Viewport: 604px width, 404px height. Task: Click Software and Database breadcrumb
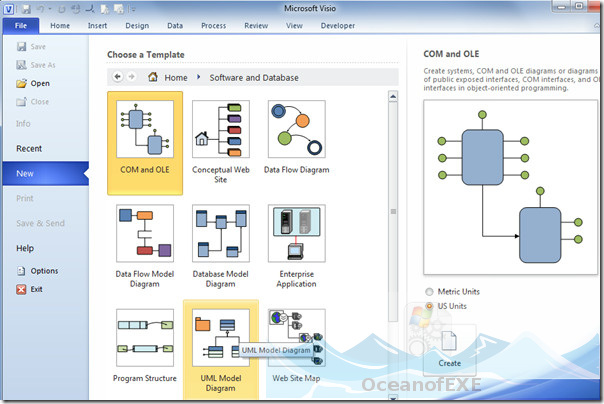point(254,77)
